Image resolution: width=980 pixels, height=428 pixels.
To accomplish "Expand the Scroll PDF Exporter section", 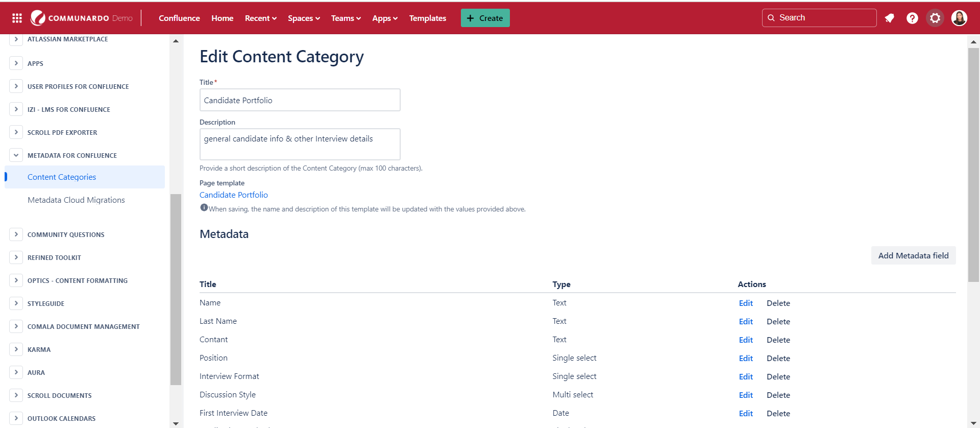I will coord(16,132).
